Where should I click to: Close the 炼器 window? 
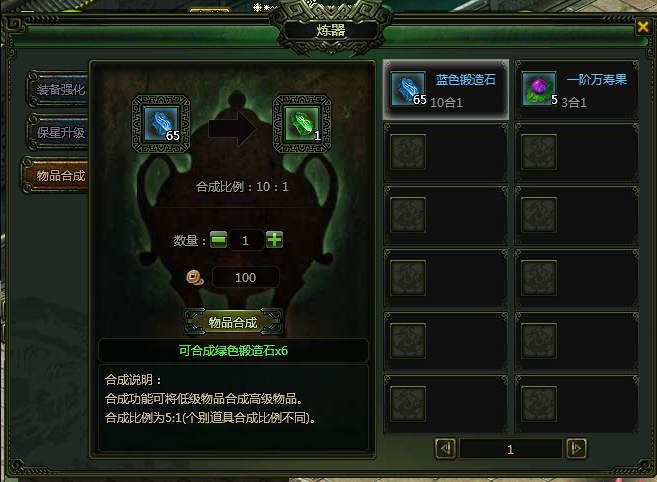(x=643, y=27)
